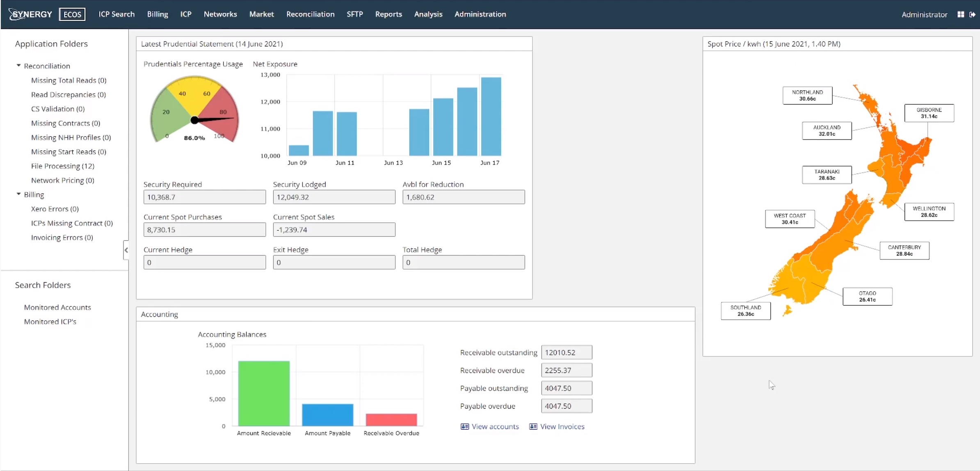Viewport: 980px width, 471px height.
Task: Open Missing Total Reads (0) folder
Action: [x=69, y=80]
